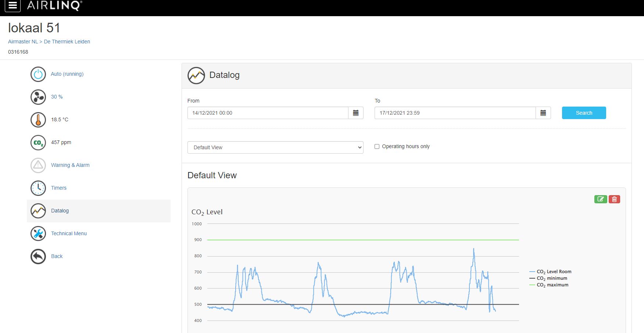This screenshot has width=644, height=333.
Task: Open the To date calendar picker
Action: [543, 113]
